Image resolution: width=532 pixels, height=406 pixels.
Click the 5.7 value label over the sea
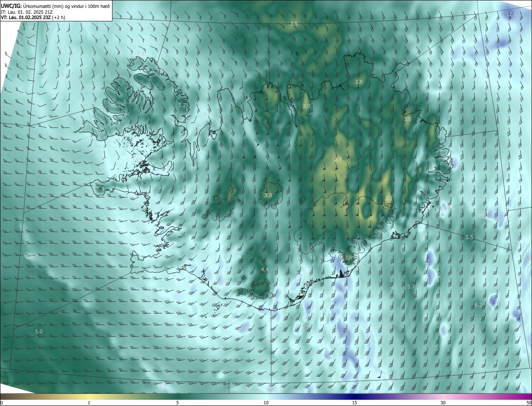[411, 286]
